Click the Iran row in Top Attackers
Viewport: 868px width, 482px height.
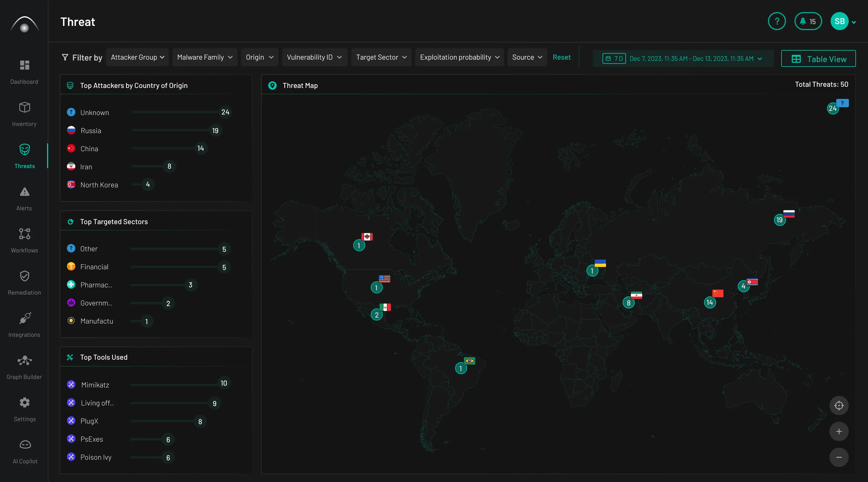tap(121, 166)
